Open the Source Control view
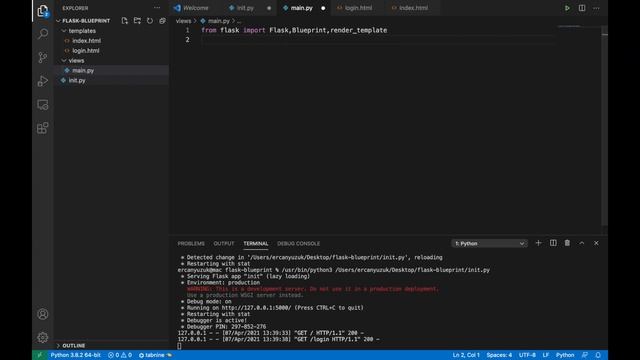 point(43,57)
